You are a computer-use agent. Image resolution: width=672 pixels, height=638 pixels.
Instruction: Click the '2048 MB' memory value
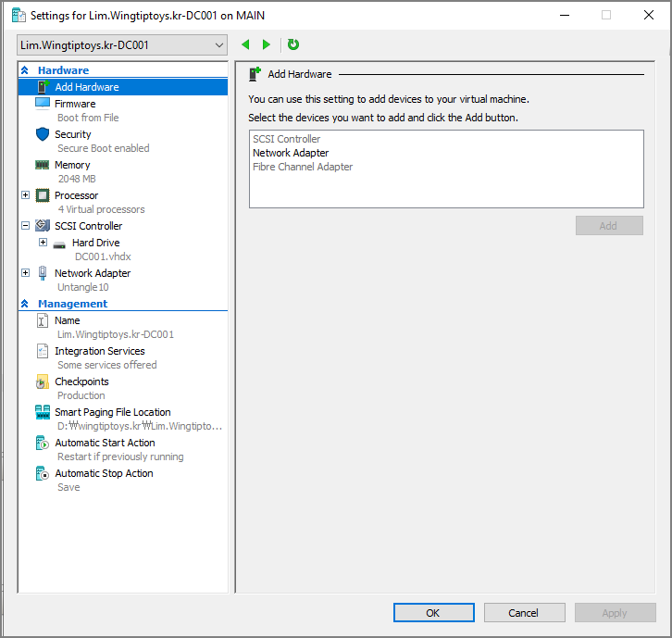(77, 179)
